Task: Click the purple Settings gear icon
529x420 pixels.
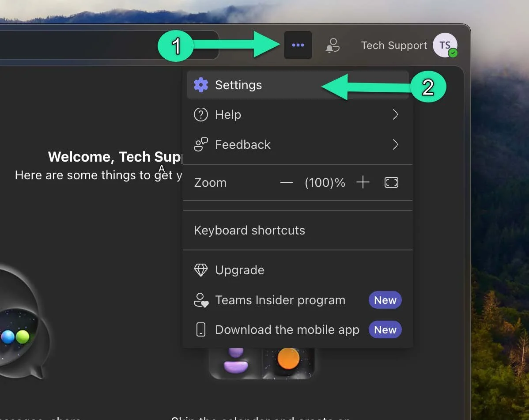Action: (201, 85)
